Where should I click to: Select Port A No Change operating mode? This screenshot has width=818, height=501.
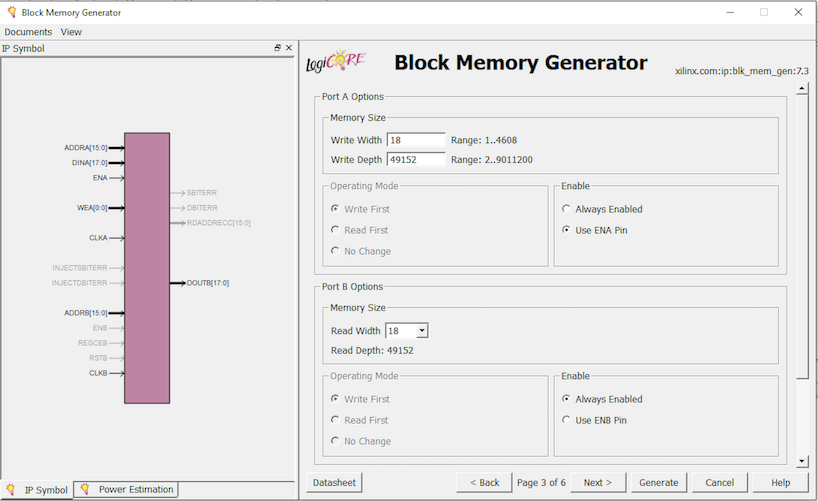click(x=335, y=251)
